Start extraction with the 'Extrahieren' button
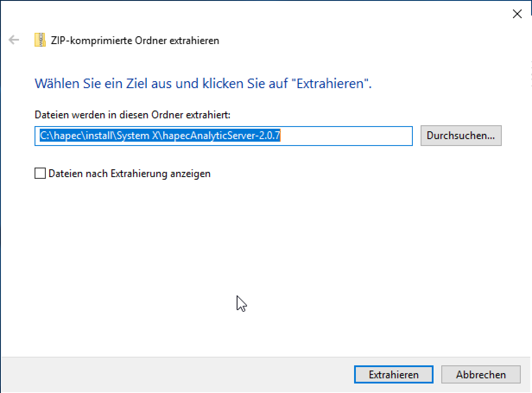 tap(393, 374)
